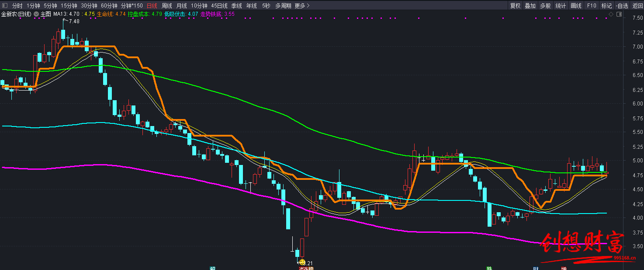Open the 多周期 multi-period view
Screen dimensions: 644x270
point(283,6)
